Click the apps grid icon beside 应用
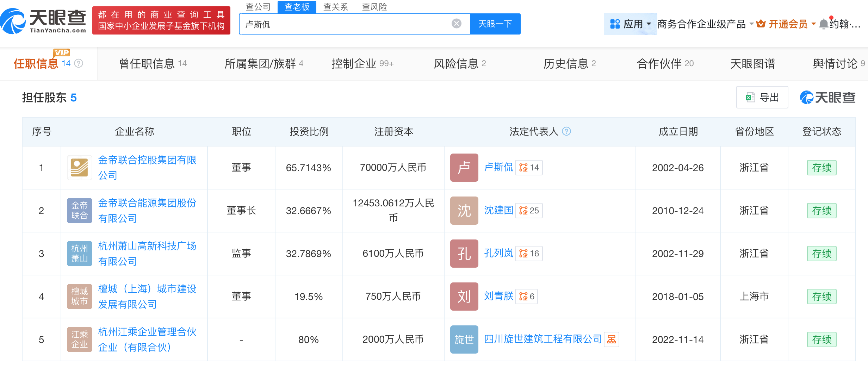The height and width of the screenshot is (374, 868). click(615, 23)
